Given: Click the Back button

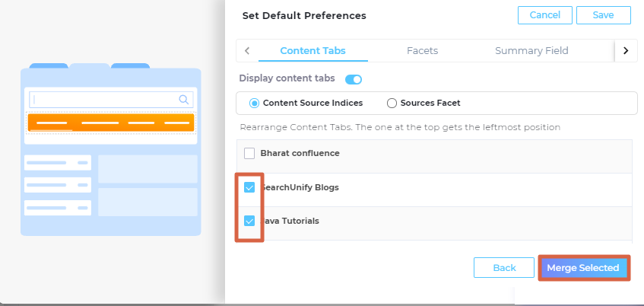Looking at the screenshot, I should (503, 268).
